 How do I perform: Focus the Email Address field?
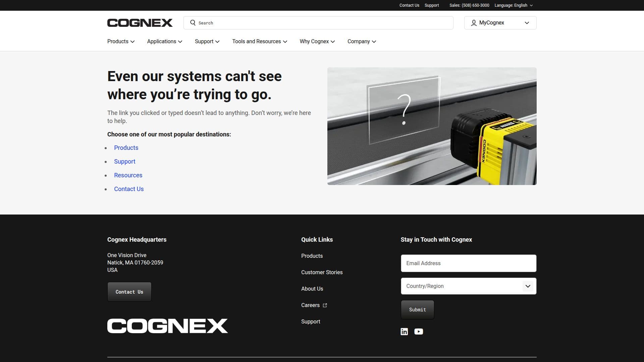tap(469, 263)
